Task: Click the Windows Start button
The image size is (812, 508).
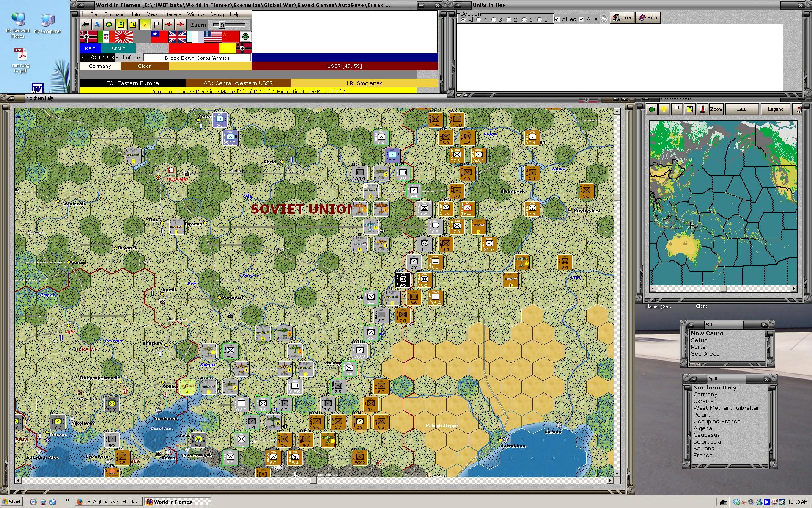Action: [11, 502]
